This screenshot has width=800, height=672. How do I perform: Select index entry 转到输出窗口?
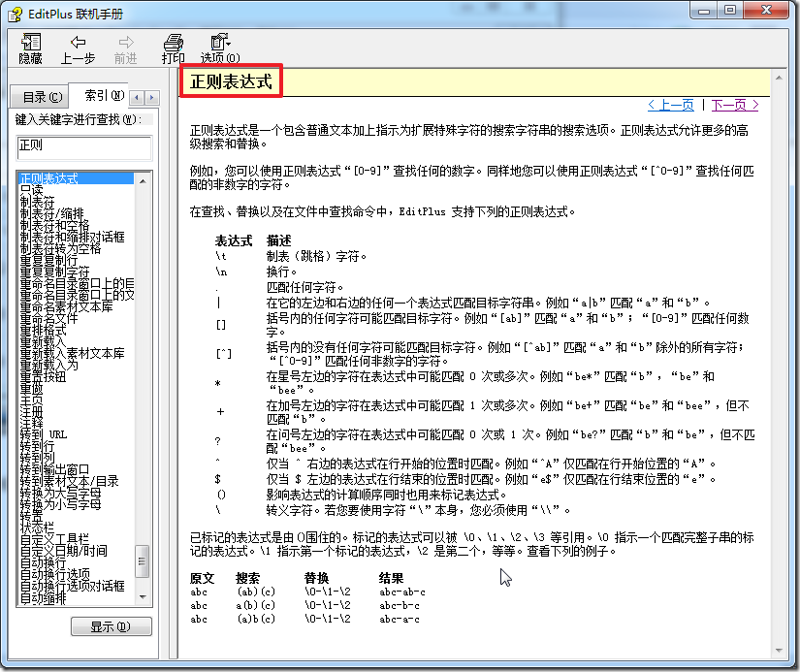(54, 469)
